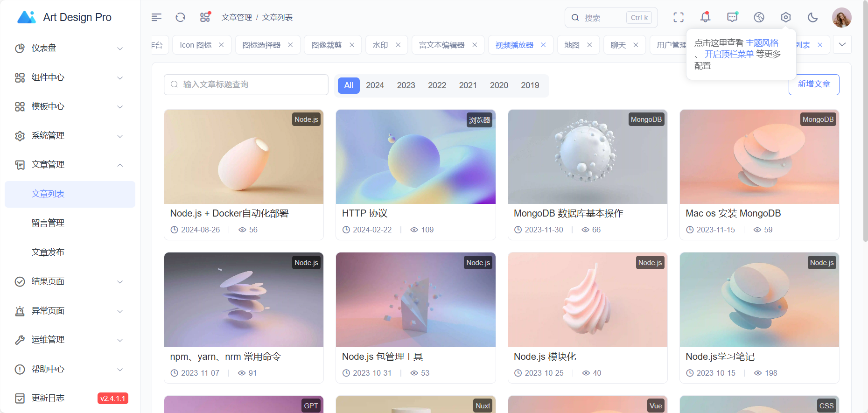Toggle fullscreen mode icon
Image resolution: width=868 pixels, height=413 pixels.
pyautogui.click(x=679, y=17)
